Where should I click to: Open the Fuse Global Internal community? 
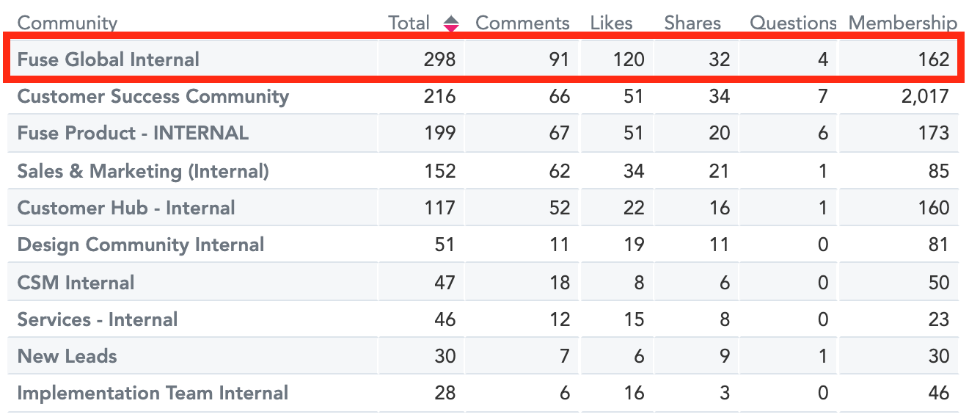tap(108, 59)
